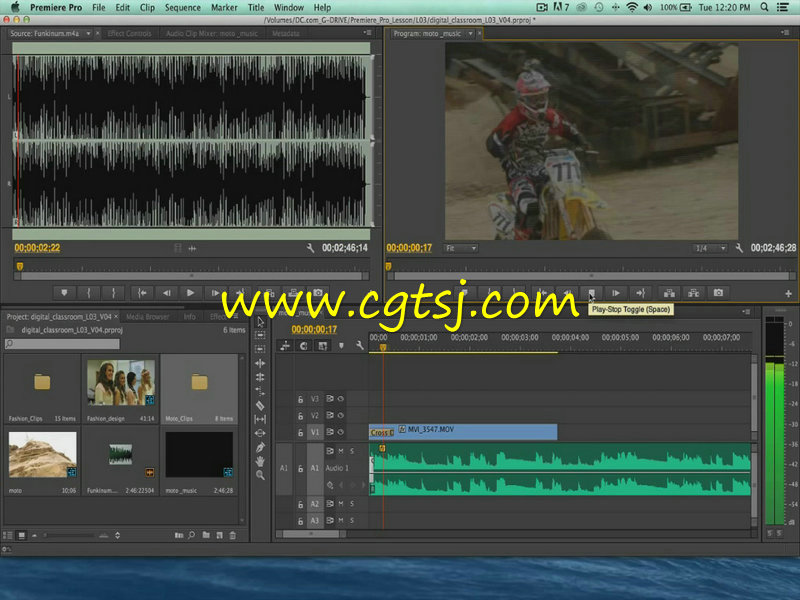800x600 pixels.
Task: Click New Item icon in Project panel
Action: point(219,535)
